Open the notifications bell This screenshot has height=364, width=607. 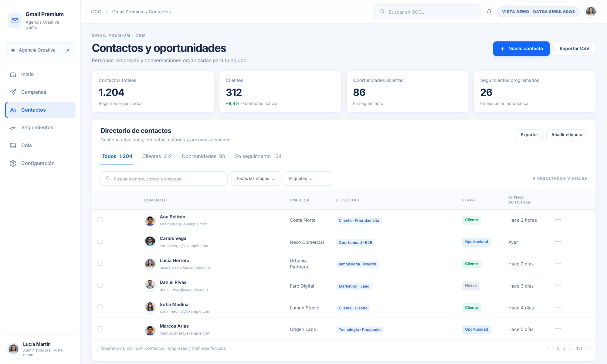click(x=489, y=12)
